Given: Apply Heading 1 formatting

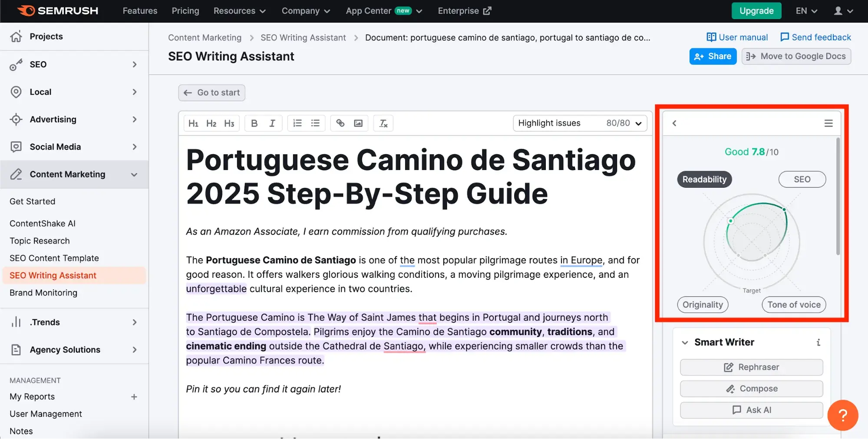Looking at the screenshot, I should [193, 123].
